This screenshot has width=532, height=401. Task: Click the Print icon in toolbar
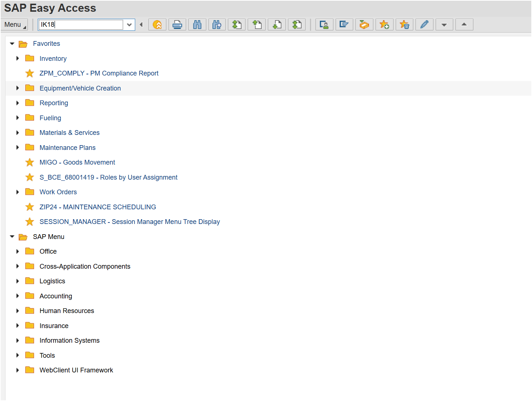click(x=177, y=25)
